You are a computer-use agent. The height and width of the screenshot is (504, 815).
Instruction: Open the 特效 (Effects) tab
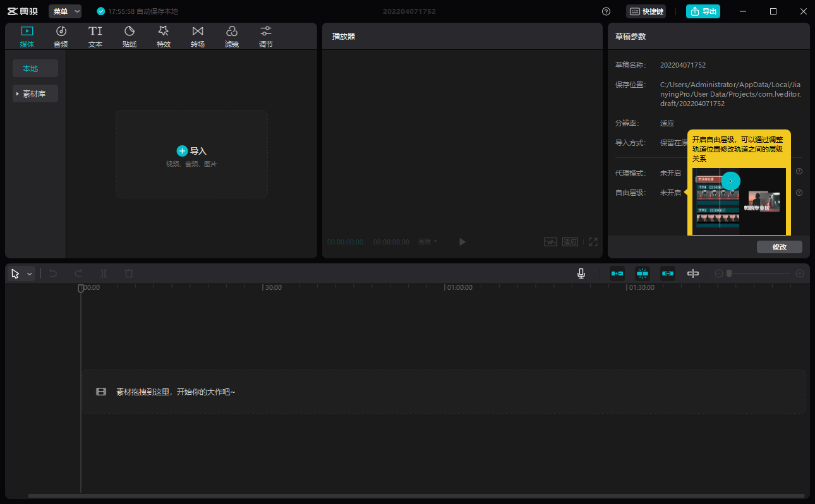(164, 37)
